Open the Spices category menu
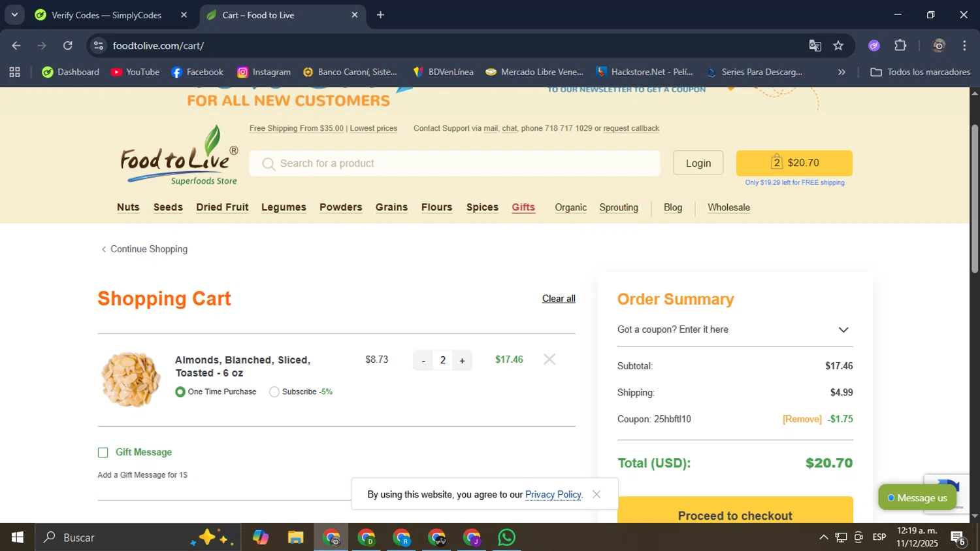Image resolution: width=980 pixels, height=551 pixels. [x=482, y=207]
